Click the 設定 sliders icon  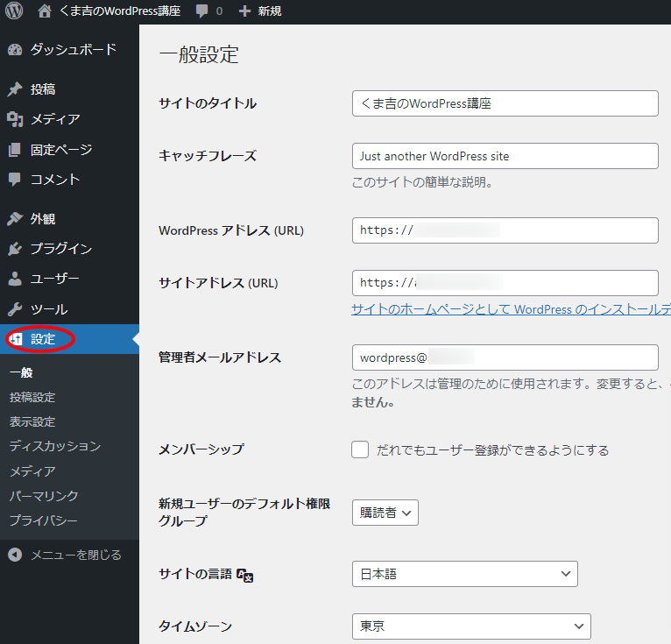coord(16,339)
